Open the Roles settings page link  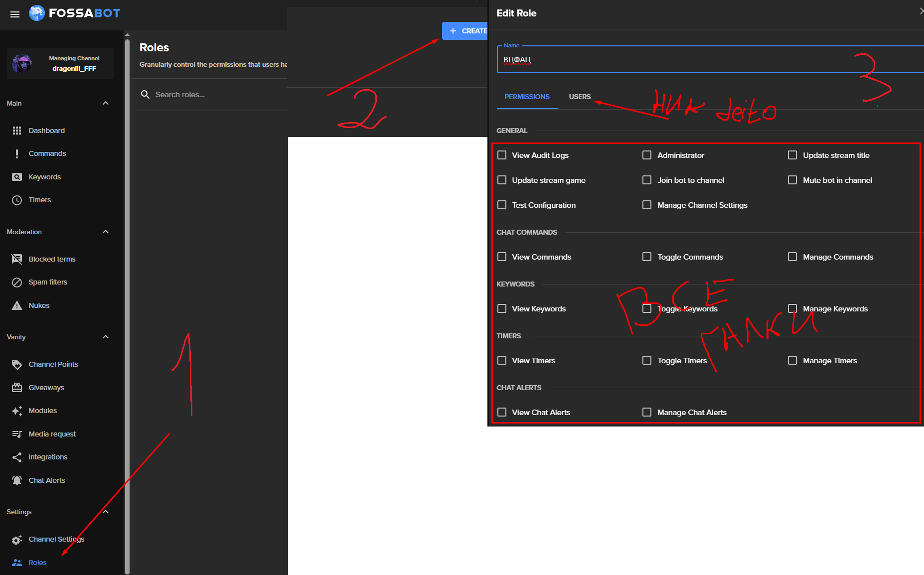[x=37, y=563]
